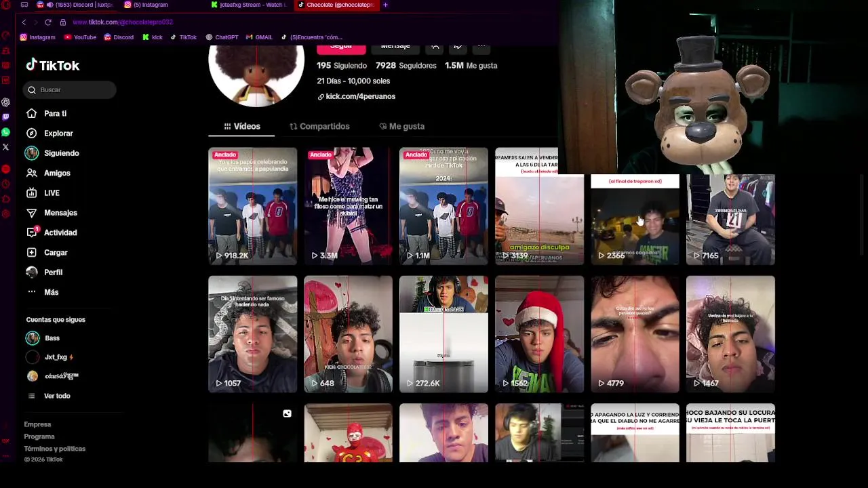
Task: Open pinned video with 3.3M views
Action: [x=349, y=206]
